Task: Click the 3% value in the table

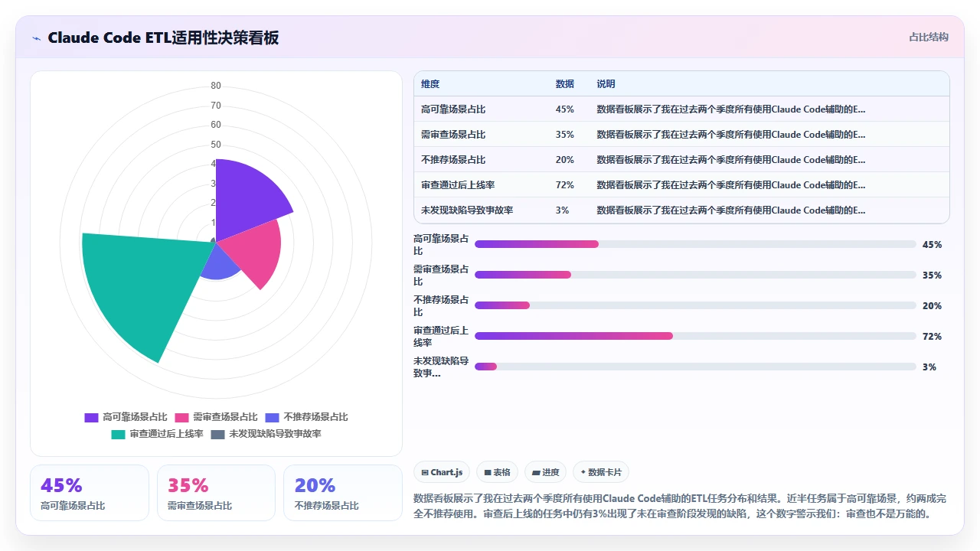Action: click(563, 210)
